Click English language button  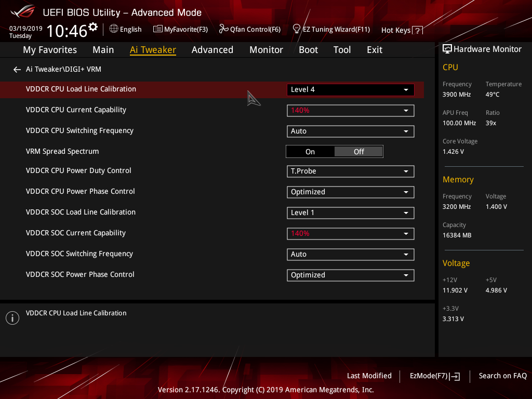(x=130, y=30)
